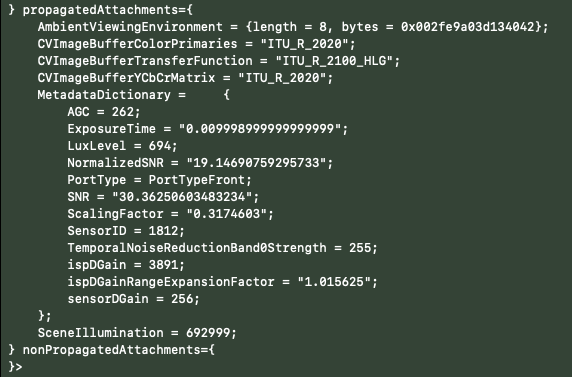Click the LuxLevel = 694 entry
The width and height of the screenshot is (572, 377).
[122, 146]
